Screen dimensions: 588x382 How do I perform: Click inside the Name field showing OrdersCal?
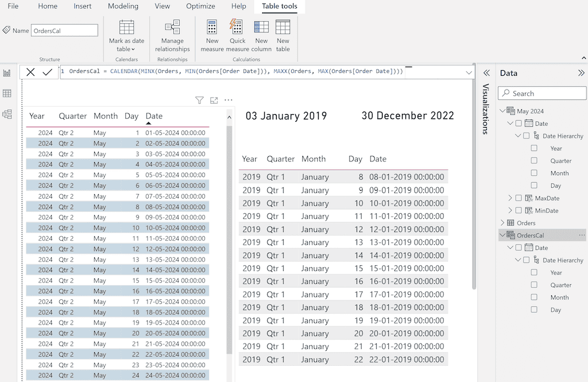(64, 30)
